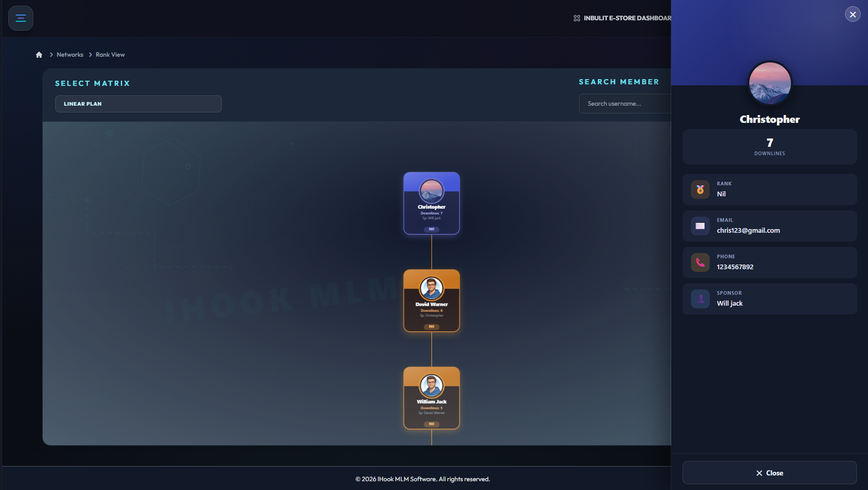This screenshot has width=868, height=490.
Task: Click David Warner's avatar photo
Action: (x=432, y=288)
